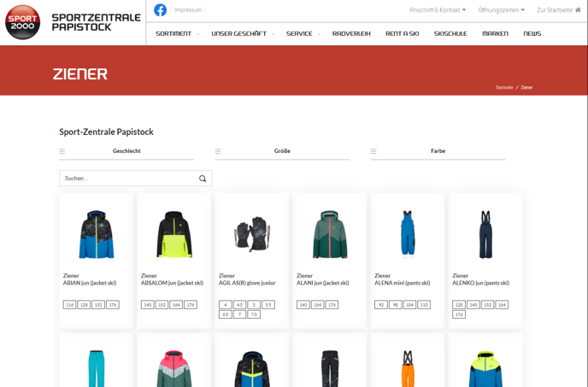
Task: Select glove size 5.5 for AGIL
Action: [268, 305]
